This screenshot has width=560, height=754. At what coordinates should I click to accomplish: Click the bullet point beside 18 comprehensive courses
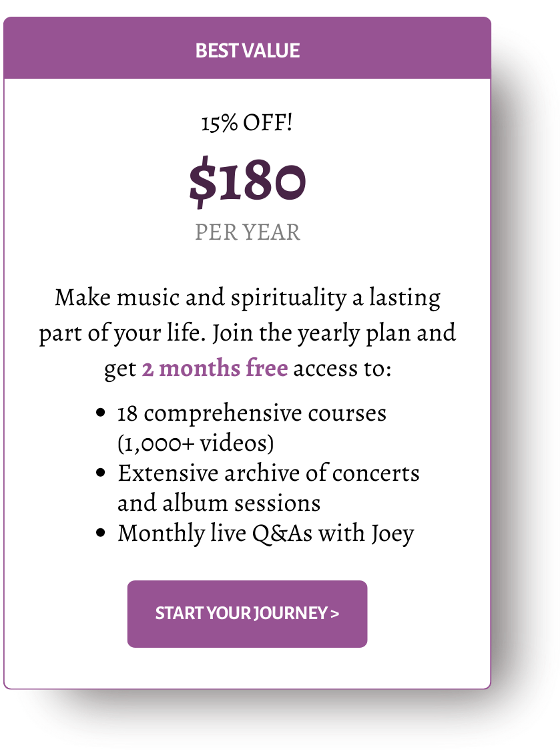point(101,413)
